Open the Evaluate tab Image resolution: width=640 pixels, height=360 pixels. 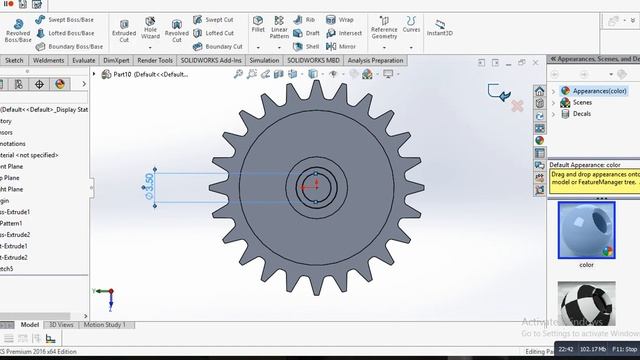tap(84, 60)
